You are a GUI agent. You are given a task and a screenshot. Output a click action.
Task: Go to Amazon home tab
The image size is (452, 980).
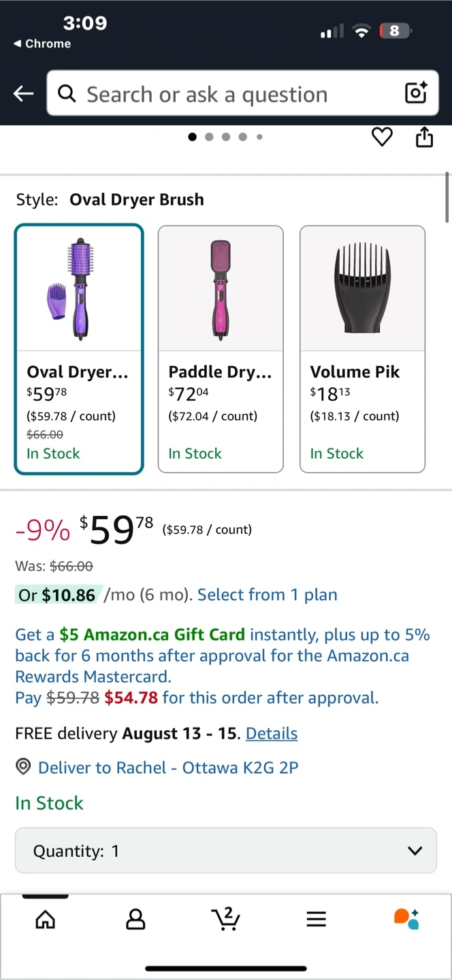(46, 919)
